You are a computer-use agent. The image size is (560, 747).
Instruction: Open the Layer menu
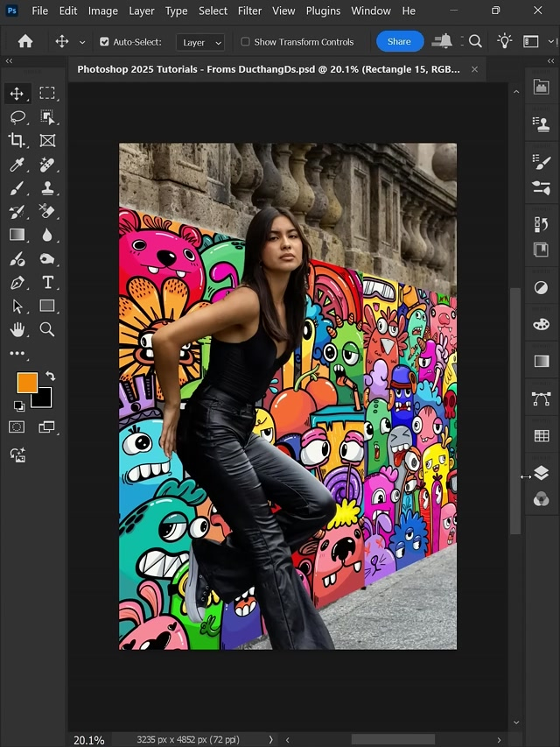(141, 11)
